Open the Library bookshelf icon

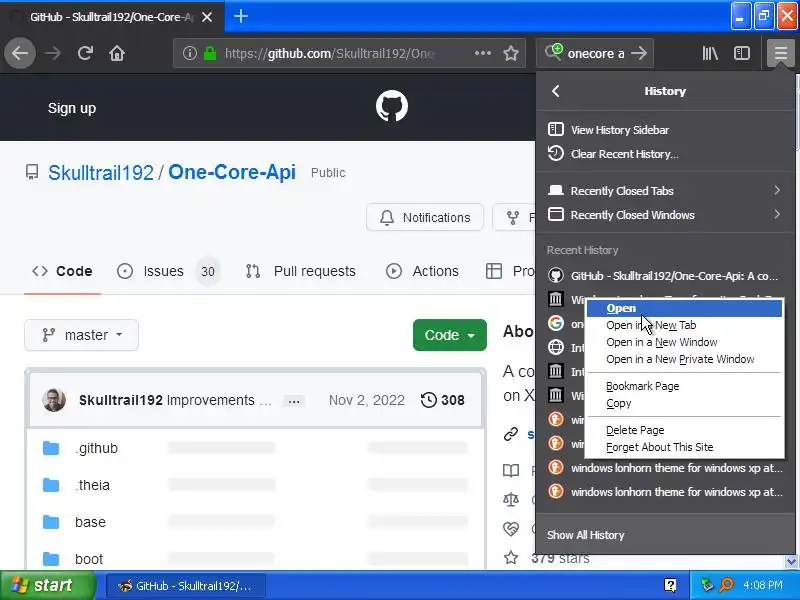click(x=710, y=53)
